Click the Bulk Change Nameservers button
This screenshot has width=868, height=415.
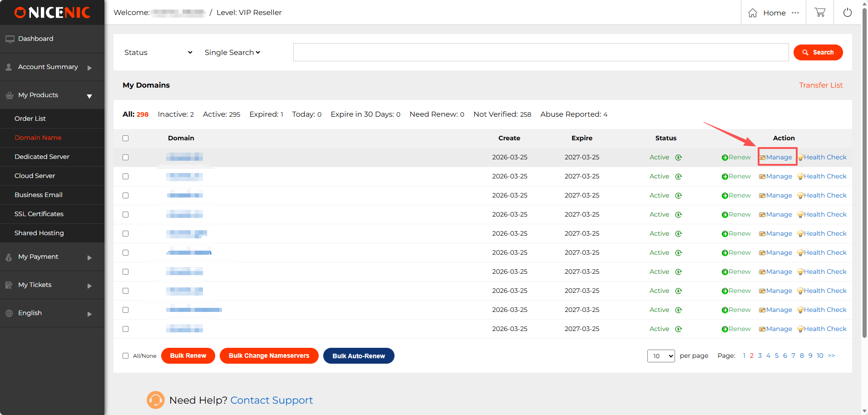point(269,356)
